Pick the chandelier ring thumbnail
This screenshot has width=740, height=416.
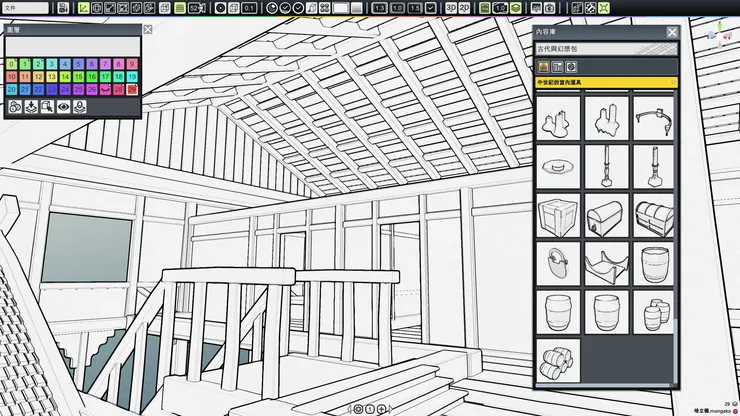(654, 119)
